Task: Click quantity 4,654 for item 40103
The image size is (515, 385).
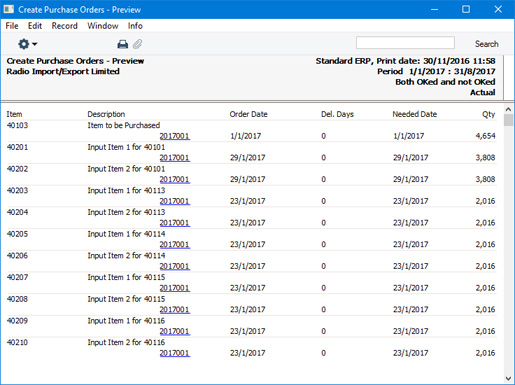Action: [485, 136]
